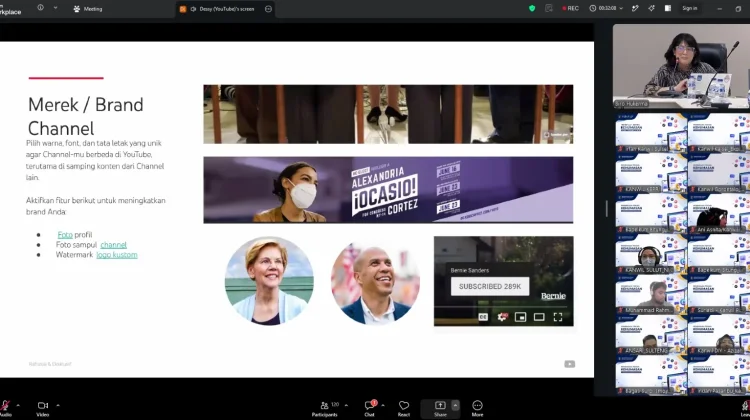This screenshot has height=420, width=750.
Task: Click the SUBSCRIBED 289K button
Action: pos(490,286)
